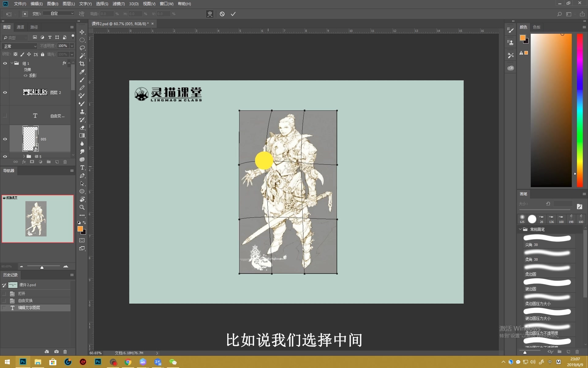Hide the 图层 2 layer

[5, 93]
